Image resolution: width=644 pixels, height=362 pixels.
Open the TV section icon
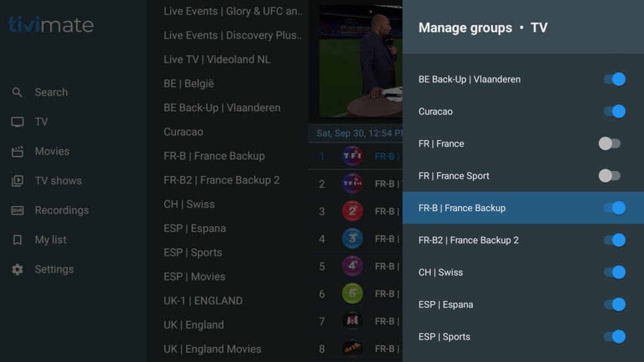point(18,122)
